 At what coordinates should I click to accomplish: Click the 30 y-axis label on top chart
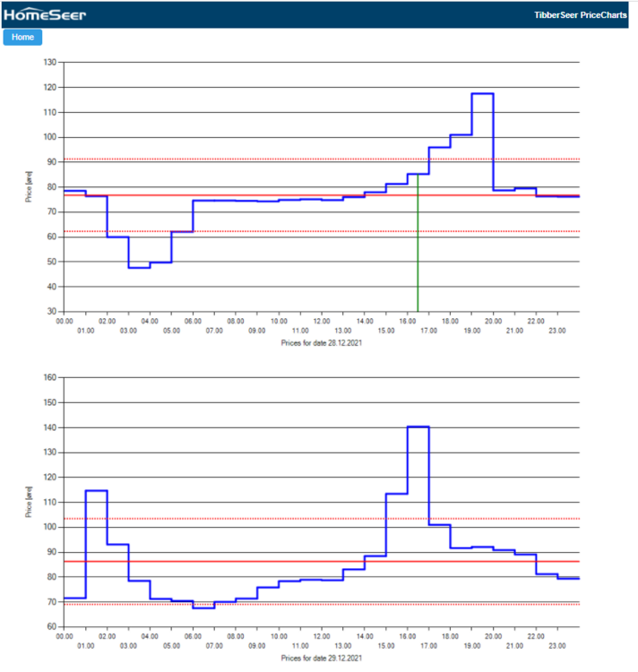click(x=52, y=311)
